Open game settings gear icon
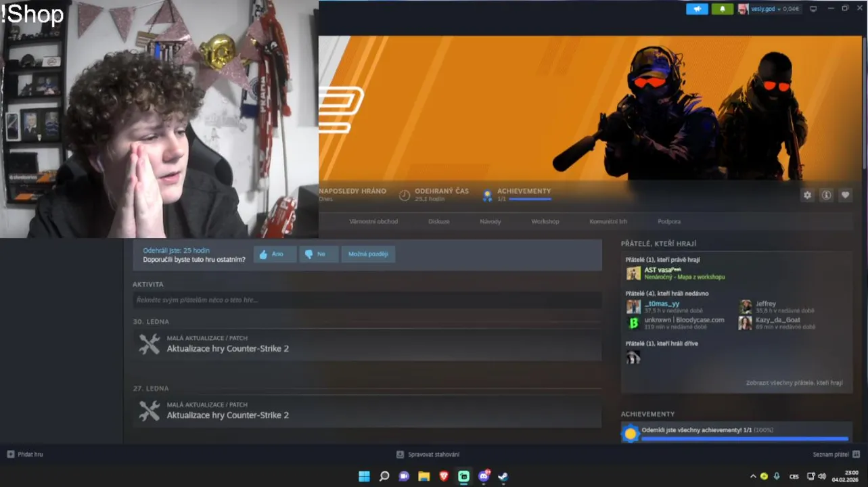 coord(807,195)
